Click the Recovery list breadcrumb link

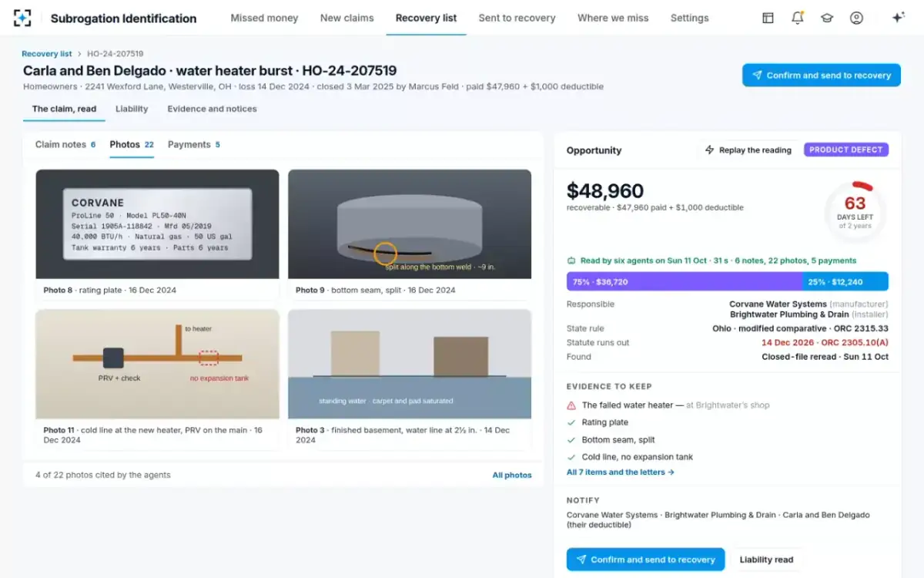pos(47,54)
